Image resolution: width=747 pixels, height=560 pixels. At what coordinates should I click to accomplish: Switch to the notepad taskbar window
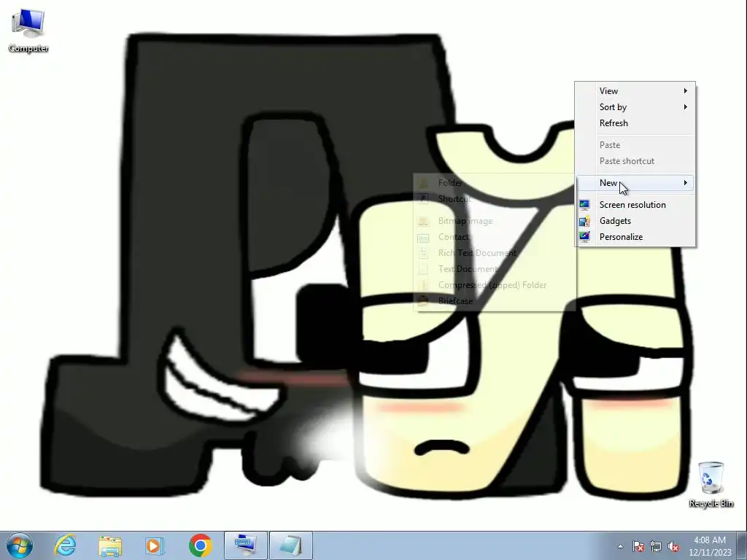pos(291,545)
